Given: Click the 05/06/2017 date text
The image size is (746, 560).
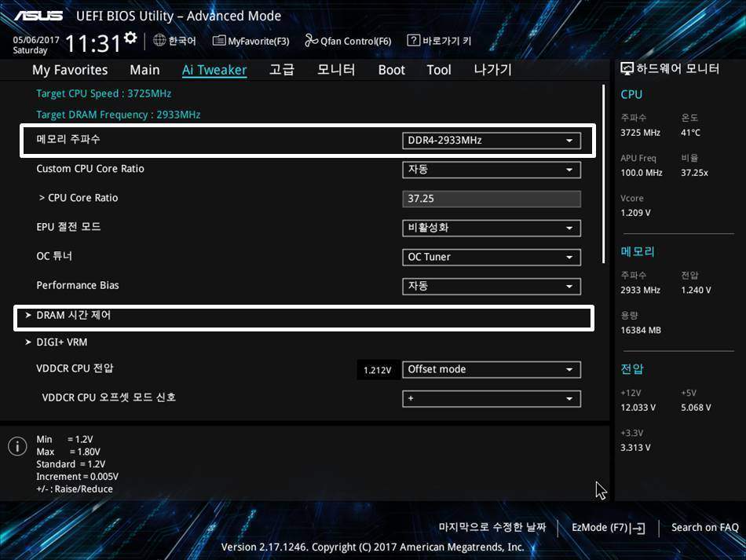Looking at the screenshot, I should [36, 39].
